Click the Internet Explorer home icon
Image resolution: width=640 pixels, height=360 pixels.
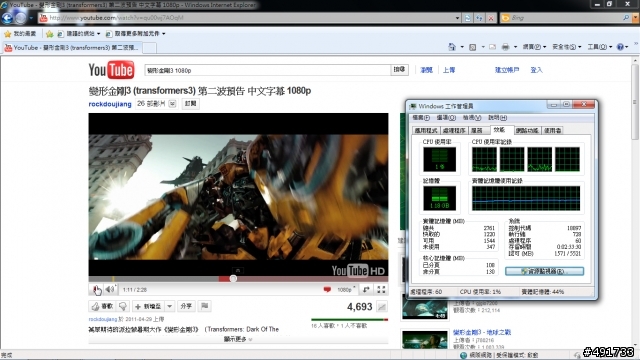click(x=452, y=47)
